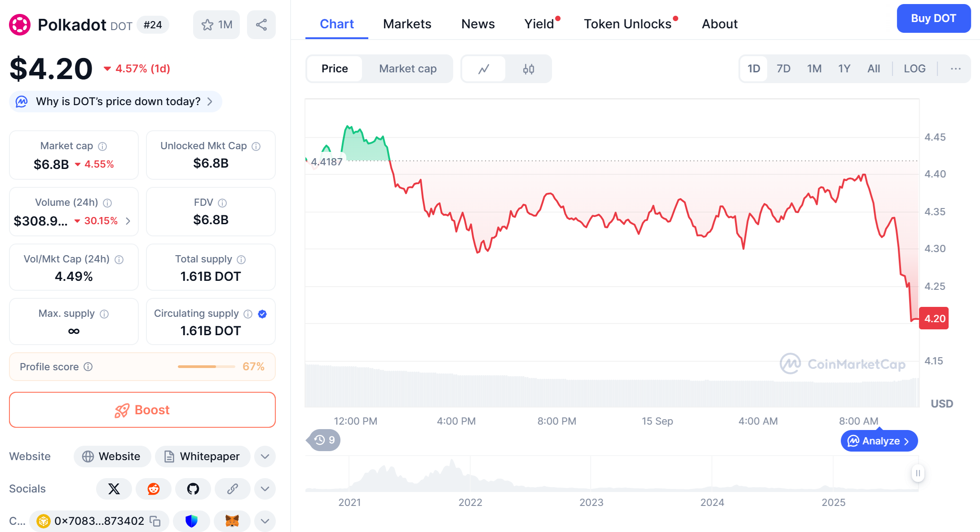
Task: Expand the Website links dropdown
Action: coord(265,457)
